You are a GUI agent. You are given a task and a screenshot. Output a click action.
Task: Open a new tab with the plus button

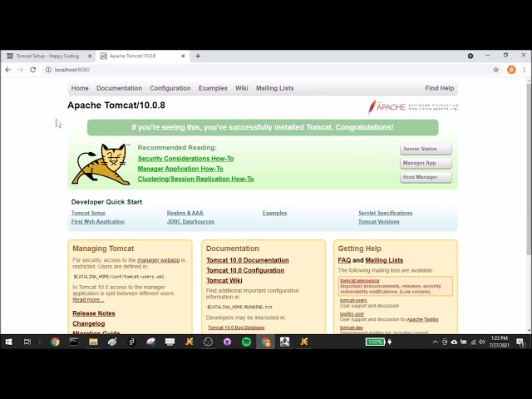[x=198, y=56]
